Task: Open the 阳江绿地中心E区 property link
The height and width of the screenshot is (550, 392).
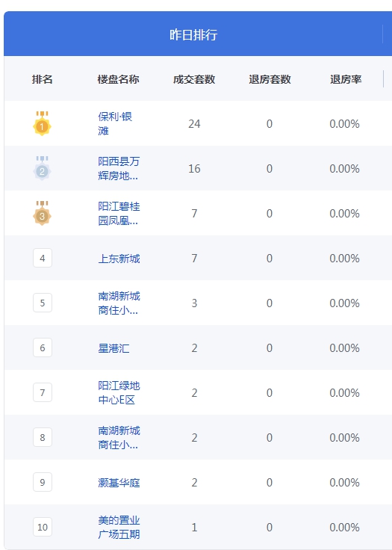Action: click(x=119, y=393)
